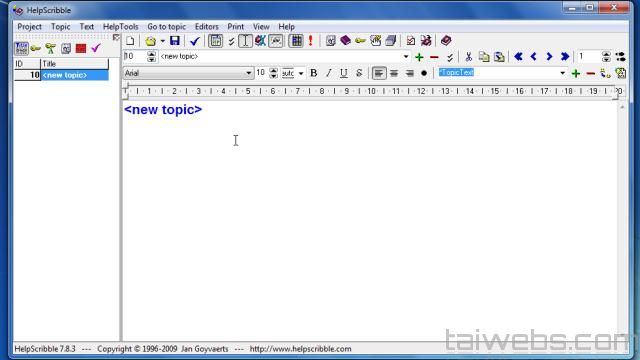Paste with the clipboard icon
Viewport: 640px width, 360px height.
point(499,57)
